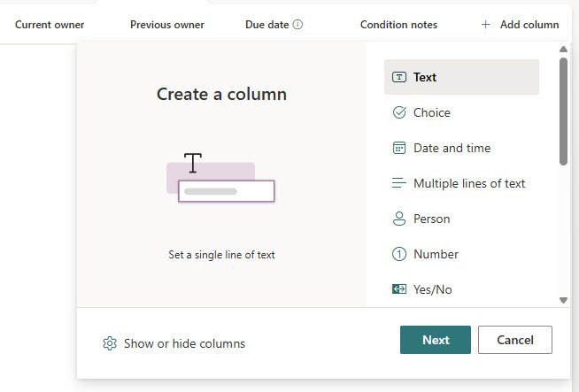579x392 pixels.
Task: Select the Choice option label
Action: [x=431, y=112]
